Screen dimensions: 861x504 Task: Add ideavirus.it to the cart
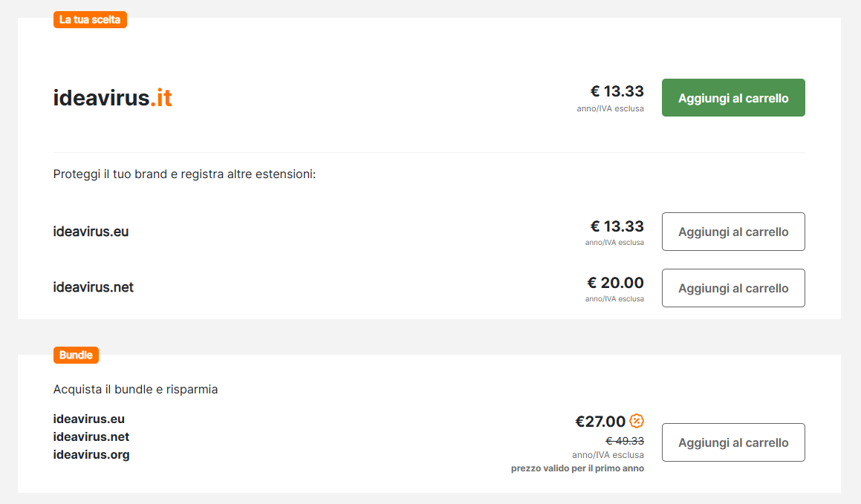coord(733,98)
